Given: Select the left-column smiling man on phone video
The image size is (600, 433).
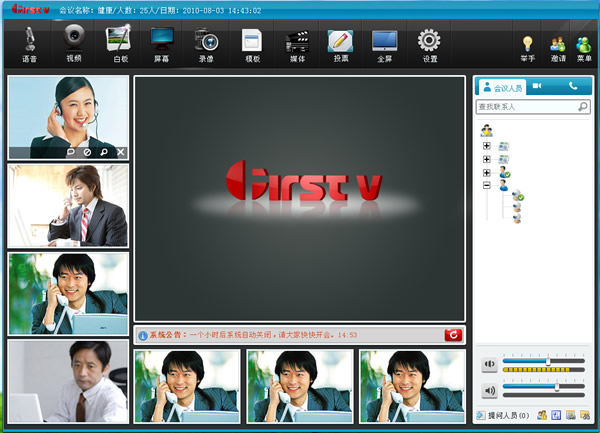Looking at the screenshot, I should point(68,293).
